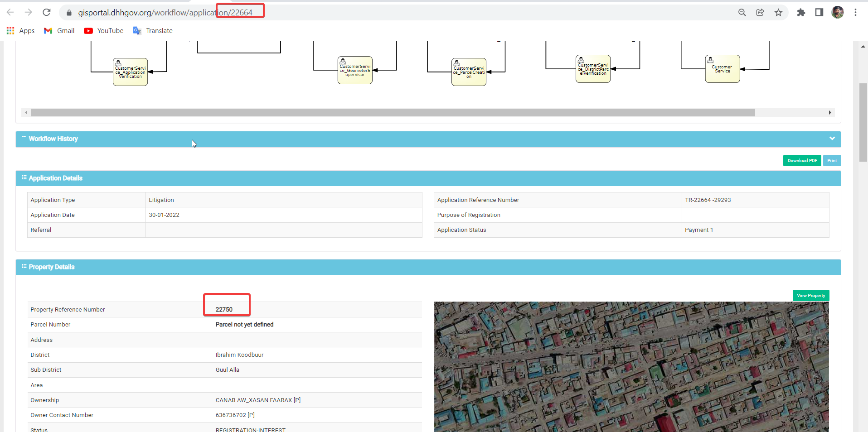Select the application reference TR-22664 -29293
The image size is (868, 432).
[x=708, y=200]
